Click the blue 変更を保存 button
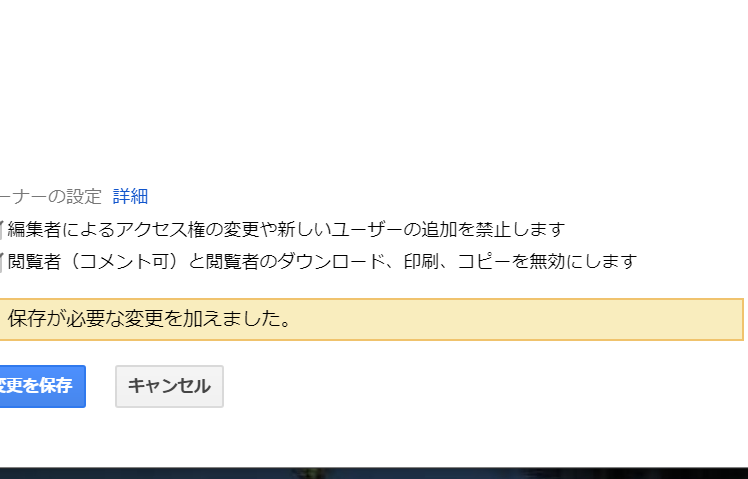The image size is (748, 479). click(x=42, y=386)
